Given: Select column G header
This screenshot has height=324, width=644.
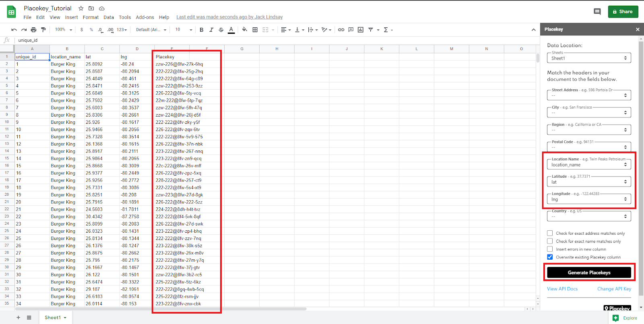Looking at the screenshot, I should coord(242,49).
